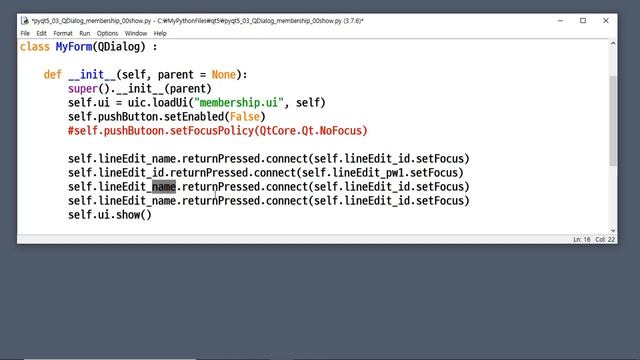Image resolution: width=640 pixels, height=360 pixels.
Task: Click the "membership.ui" string
Action: pyautogui.click(x=239, y=103)
